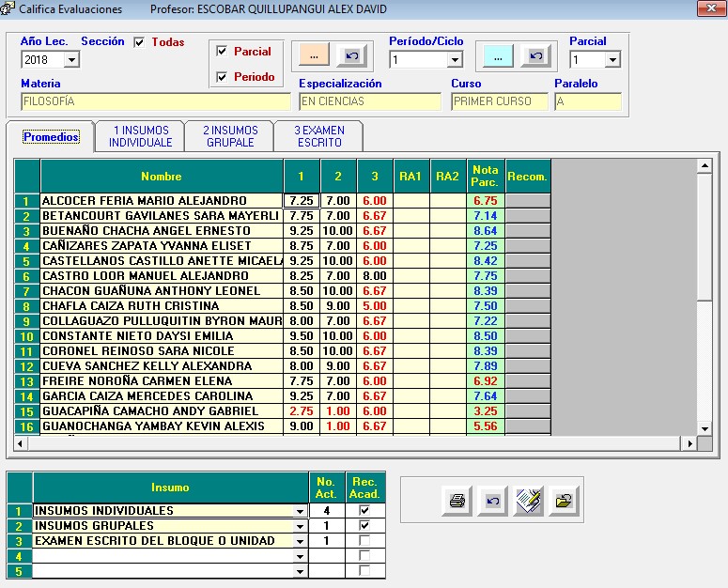This screenshot has width=728, height=588.
Task: Click the orange ellipsis browse button
Action: pyautogui.click(x=314, y=56)
